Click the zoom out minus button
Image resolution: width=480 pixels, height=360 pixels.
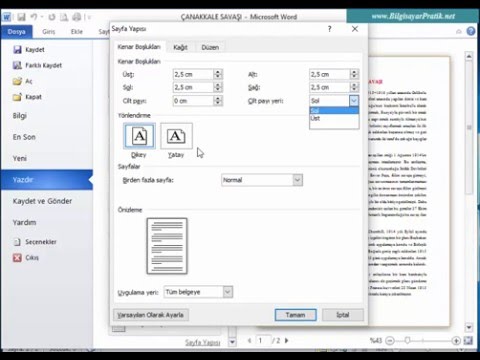[x=390, y=341]
